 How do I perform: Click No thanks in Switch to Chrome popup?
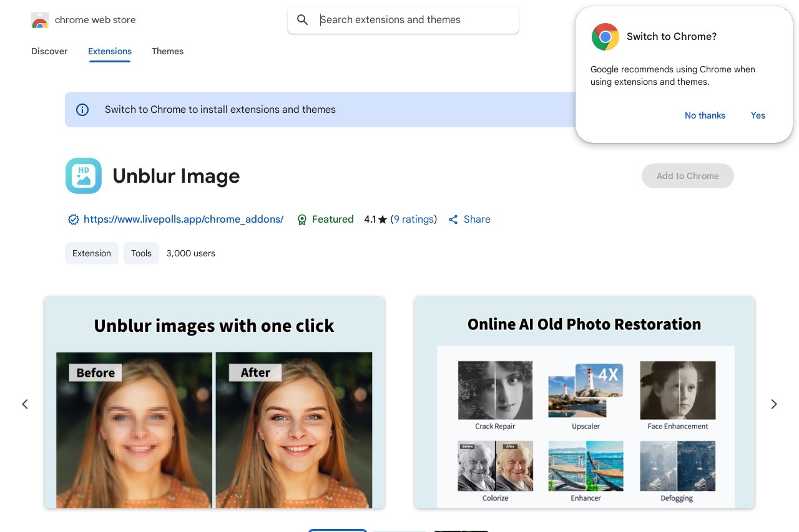point(705,115)
